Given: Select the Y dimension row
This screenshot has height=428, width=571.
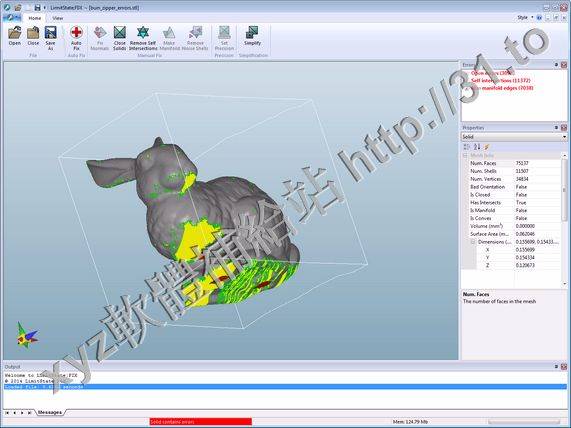Looking at the screenshot, I should [x=519, y=258].
